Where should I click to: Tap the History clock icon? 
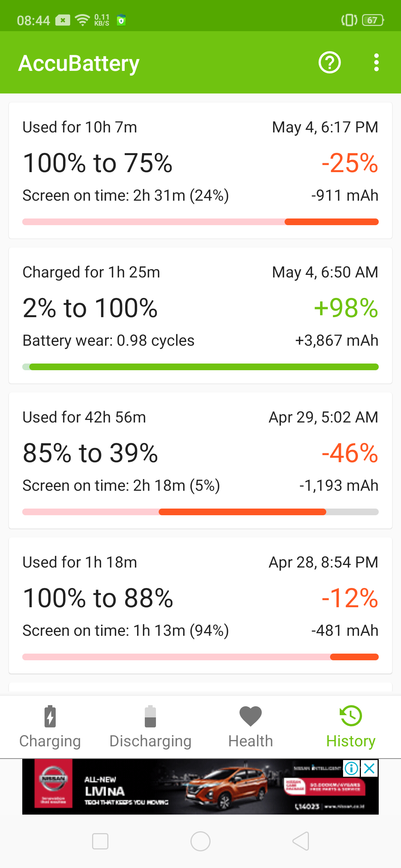tap(351, 716)
